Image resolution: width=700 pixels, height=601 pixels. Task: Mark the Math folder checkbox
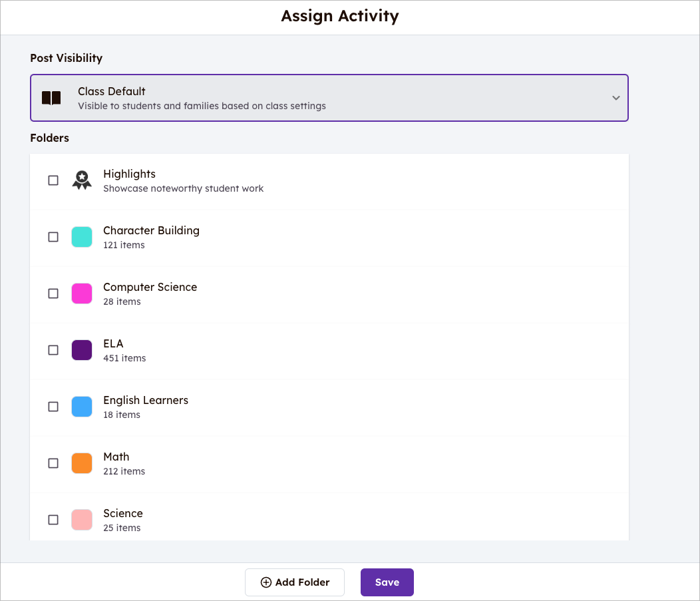click(x=53, y=463)
